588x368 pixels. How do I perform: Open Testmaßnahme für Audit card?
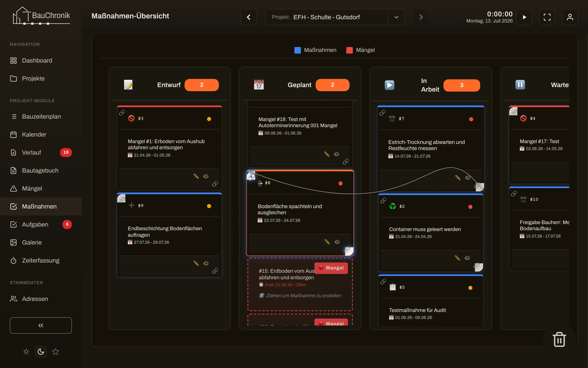pos(431,301)
